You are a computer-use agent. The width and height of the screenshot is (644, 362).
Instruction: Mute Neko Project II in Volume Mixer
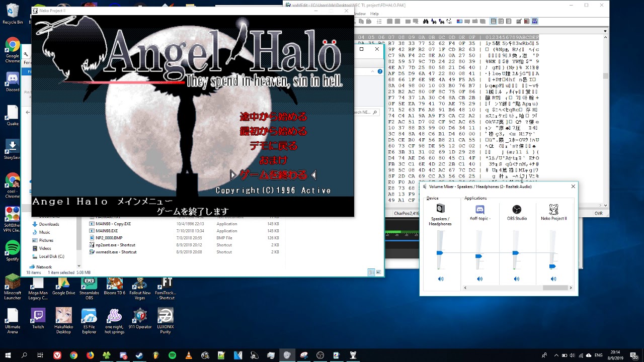pyautogui.click(x=553, y=279)
